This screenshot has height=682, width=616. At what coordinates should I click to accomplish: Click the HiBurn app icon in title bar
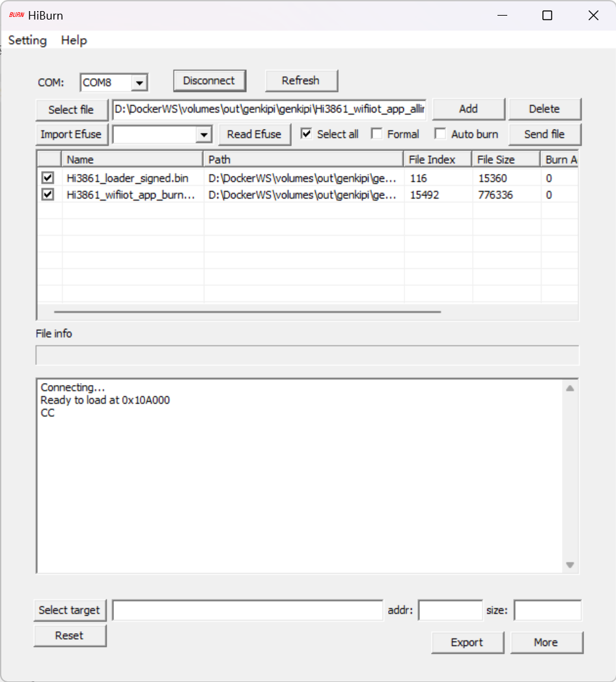click(16, 15)
